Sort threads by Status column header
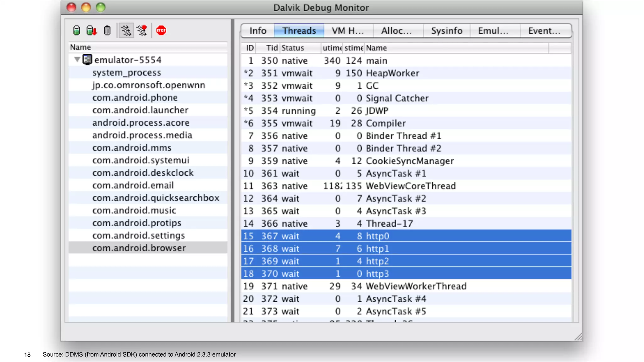The image size is (644, 362). (x=300, y=48)
